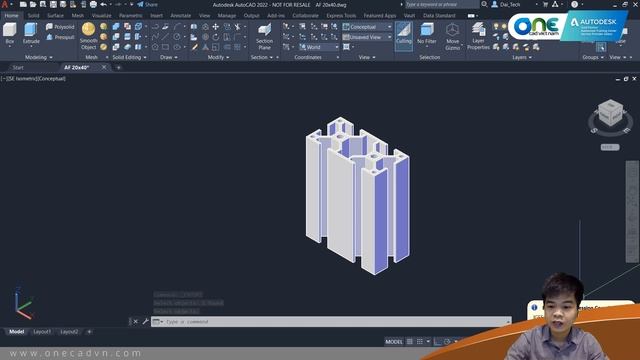
Task: Apply Smooth Object mesh tool
Action: click(x=89, y=36)
